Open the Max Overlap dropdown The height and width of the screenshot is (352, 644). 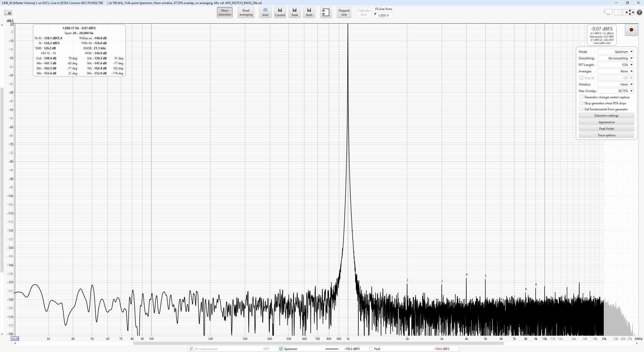[x=616, y=91]
